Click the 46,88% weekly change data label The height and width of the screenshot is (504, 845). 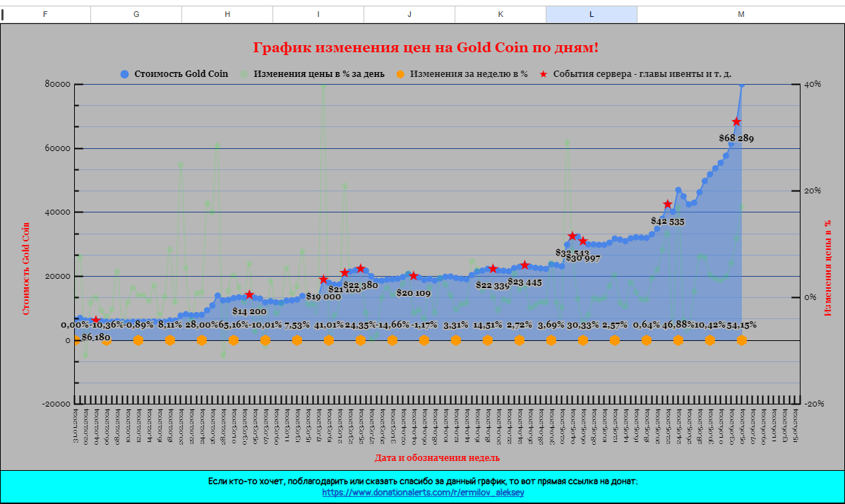[678, 325]
